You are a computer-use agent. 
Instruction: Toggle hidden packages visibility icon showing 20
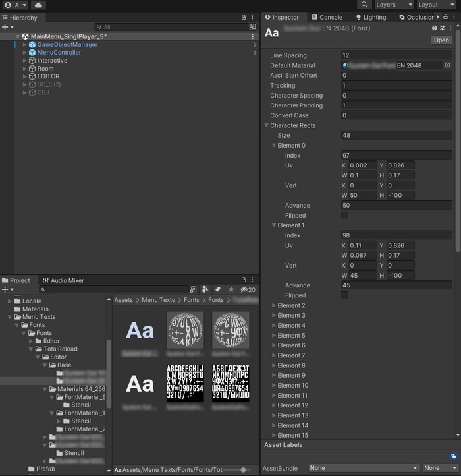(x=248, y=289)
